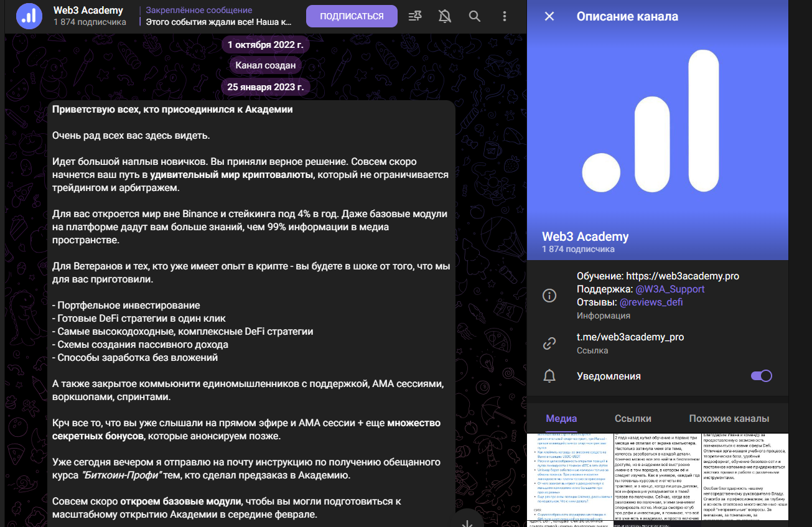Viewport: 812px width, 527px height.
Task: Open the three-dot more options menu
Action: [x=505, y=17]
